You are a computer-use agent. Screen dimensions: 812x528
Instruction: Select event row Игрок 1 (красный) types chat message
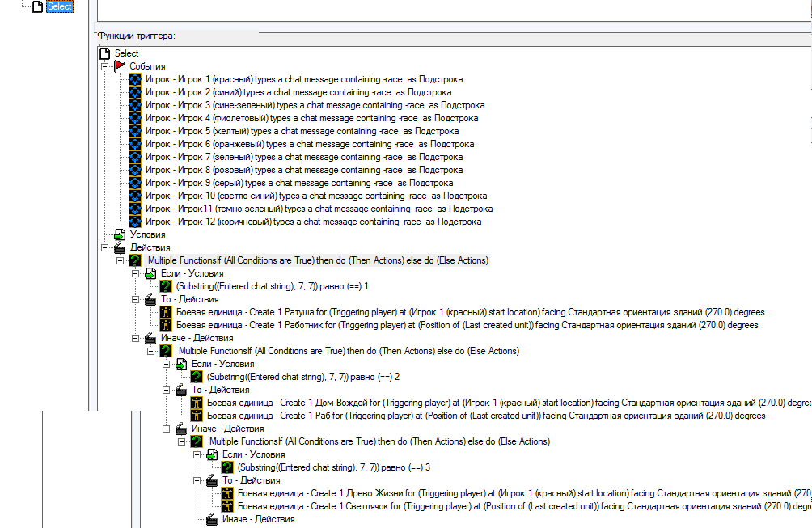point(304,79)
